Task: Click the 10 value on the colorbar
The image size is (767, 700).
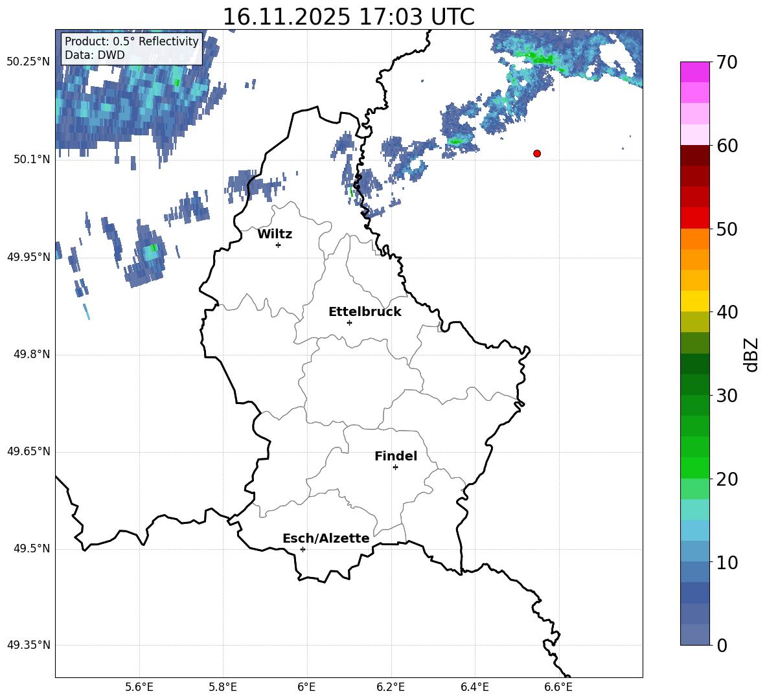Action: pyautogui.click(x=727, y=563)
